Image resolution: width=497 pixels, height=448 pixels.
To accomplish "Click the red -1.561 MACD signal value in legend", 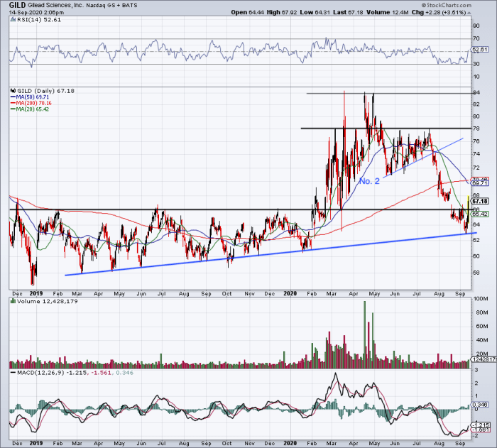I will point(101,373).
